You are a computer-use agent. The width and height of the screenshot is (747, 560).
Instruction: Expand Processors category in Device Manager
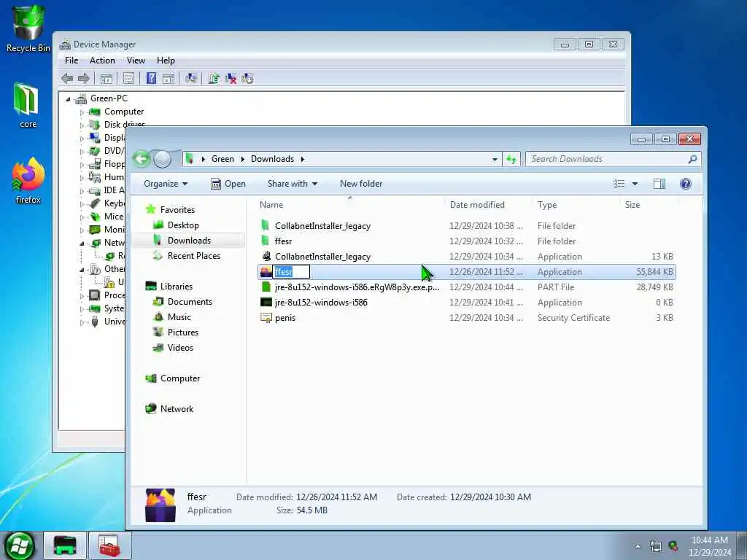(x=82, y=296)
